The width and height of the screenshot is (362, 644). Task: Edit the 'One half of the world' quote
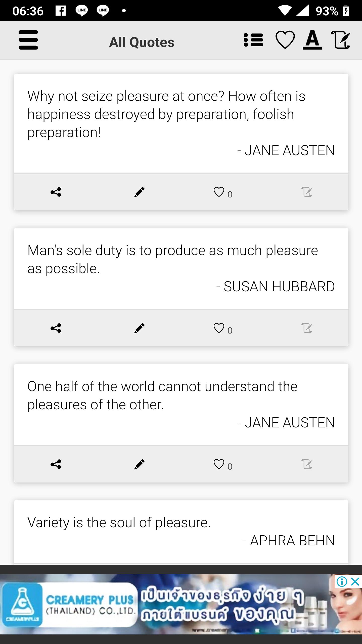[140, 464]
